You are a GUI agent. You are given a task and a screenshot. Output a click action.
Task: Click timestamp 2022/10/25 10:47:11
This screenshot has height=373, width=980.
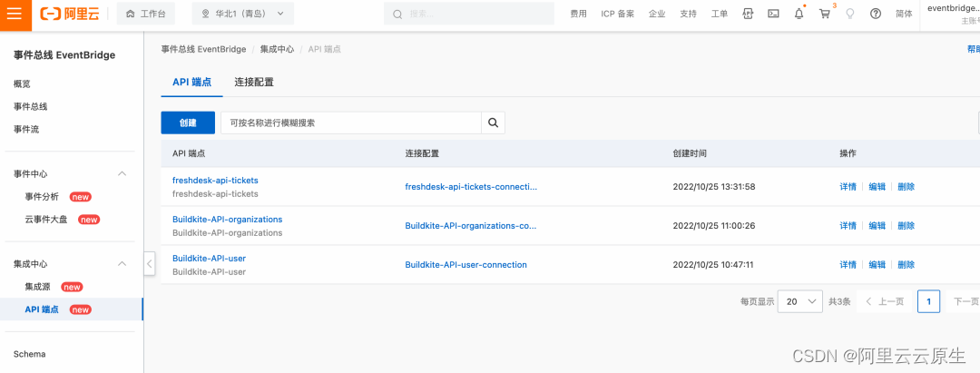[713, 264]
